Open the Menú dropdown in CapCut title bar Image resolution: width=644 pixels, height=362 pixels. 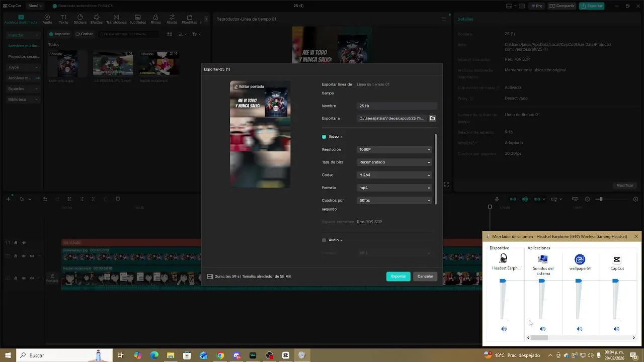(x=34, y=6)
